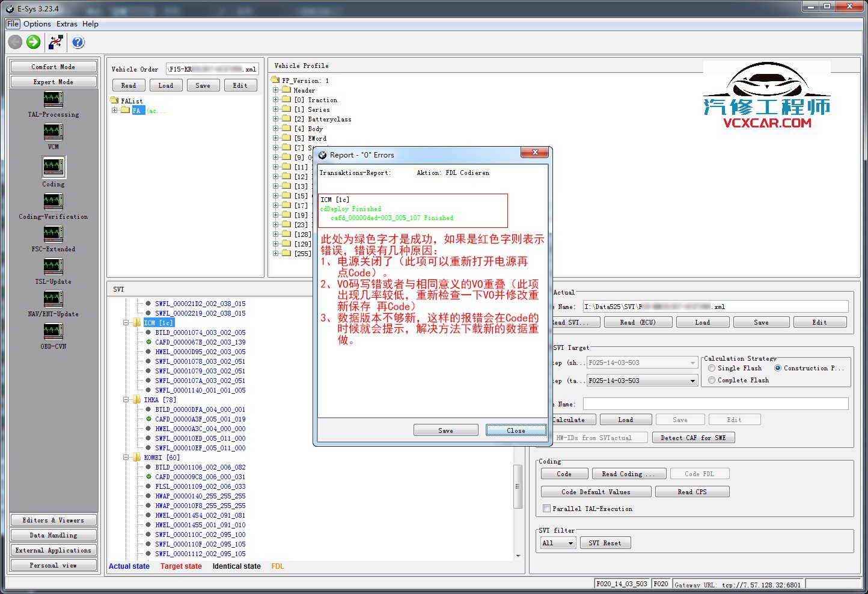Click the Code Default Values button
868x594 pixels.
point(596,492)
